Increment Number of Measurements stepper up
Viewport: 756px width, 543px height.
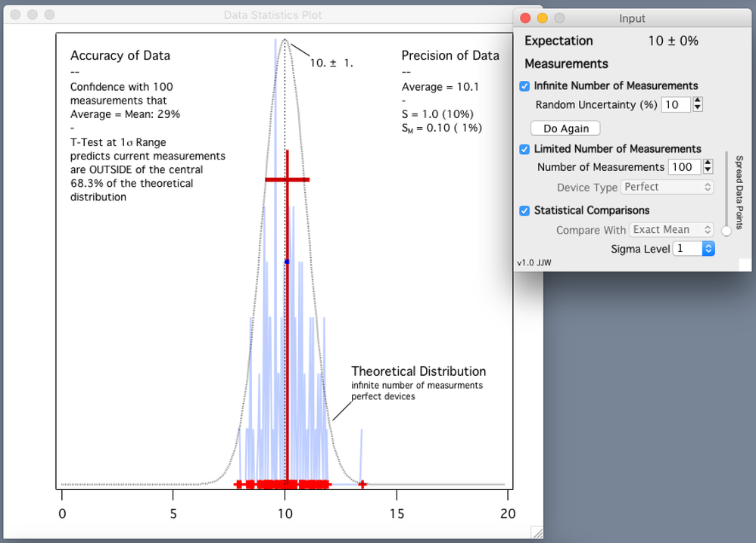(x=708, y=163)
